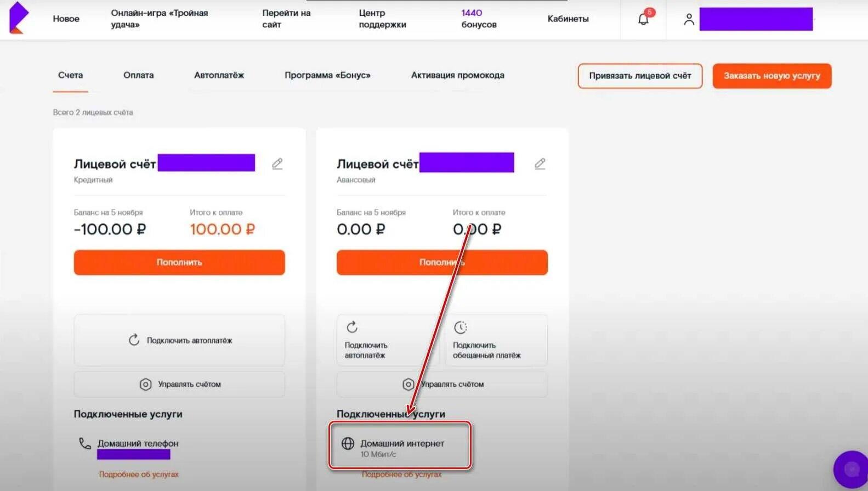The height and width of the screenshot is (491, 868).
Task: Switch to the Автоплатёж tab
Action: coord(219,75)
